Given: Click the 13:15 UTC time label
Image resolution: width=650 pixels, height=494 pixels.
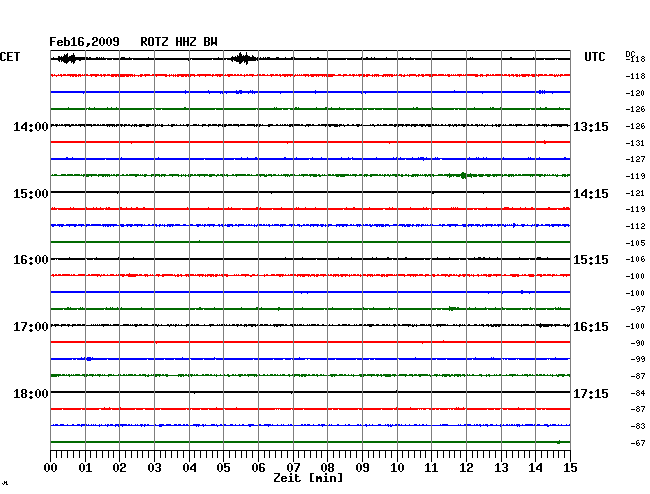Looking at the screenshot, I should [591, 126].
